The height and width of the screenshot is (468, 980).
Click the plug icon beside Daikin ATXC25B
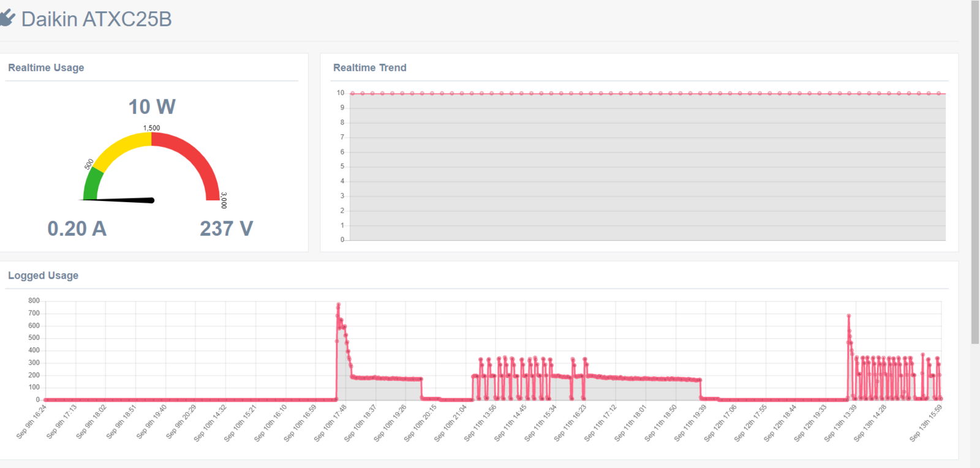click(7, 18)
